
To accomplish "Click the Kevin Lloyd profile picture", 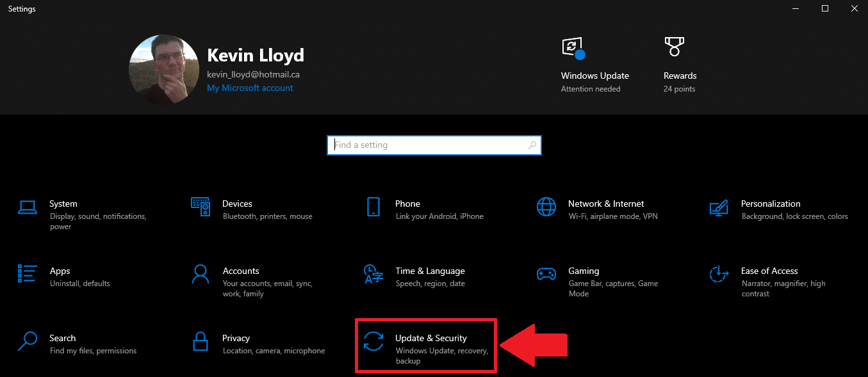I will (164, 70).
